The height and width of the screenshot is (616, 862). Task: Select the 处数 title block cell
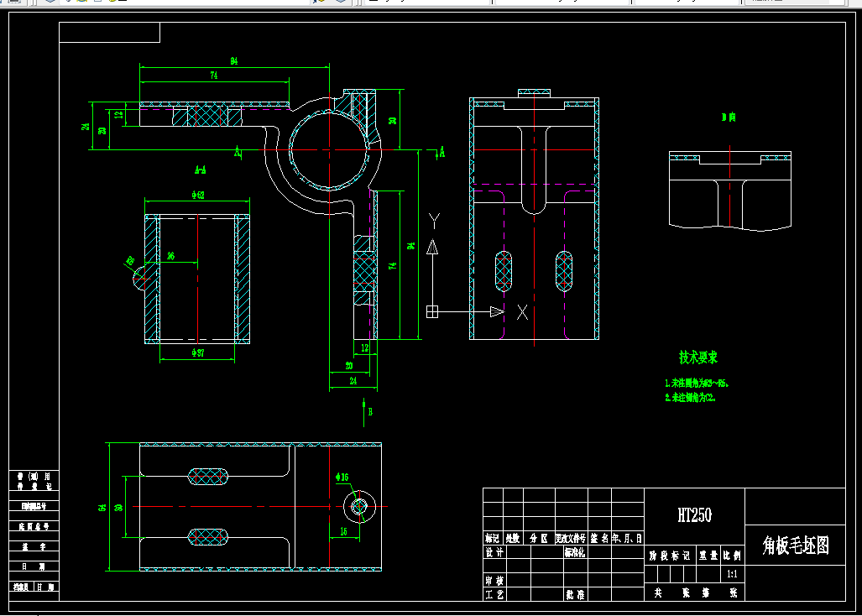click(512, 539)
